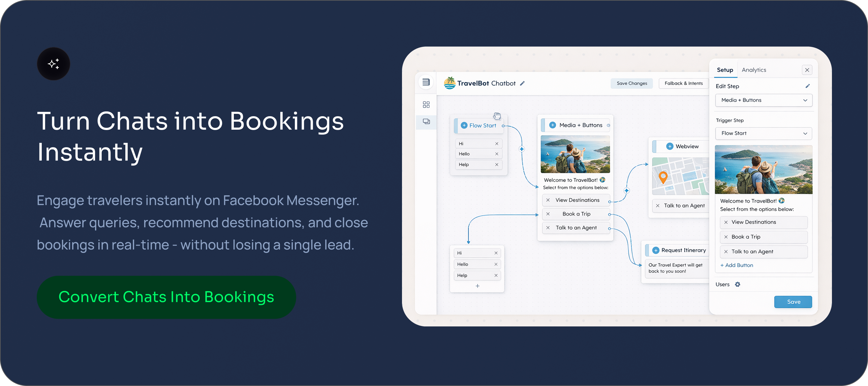Screen dimensions: 868x386
Task: Remove Book a Trip button in the canvas node
Action: (x=548, y=214)
